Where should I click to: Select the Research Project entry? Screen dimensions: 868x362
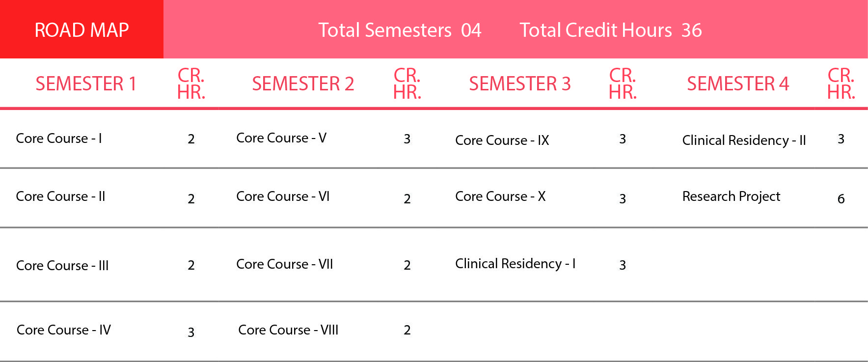pyautogui.click(x=731, y=196)
